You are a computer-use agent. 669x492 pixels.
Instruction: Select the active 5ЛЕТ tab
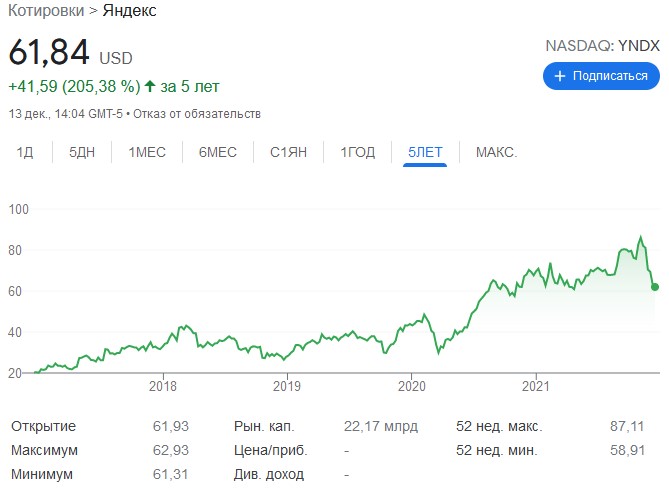click(425, 152)
